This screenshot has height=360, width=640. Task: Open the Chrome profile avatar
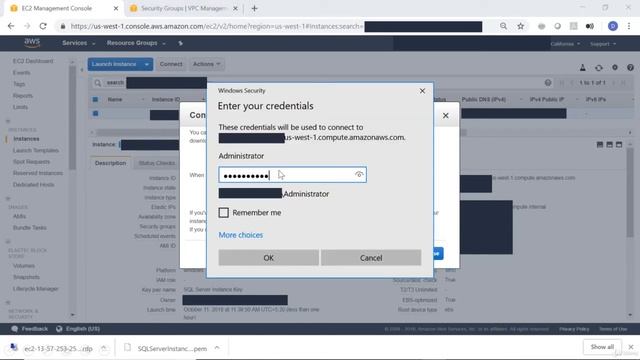[x=613, y=26]
